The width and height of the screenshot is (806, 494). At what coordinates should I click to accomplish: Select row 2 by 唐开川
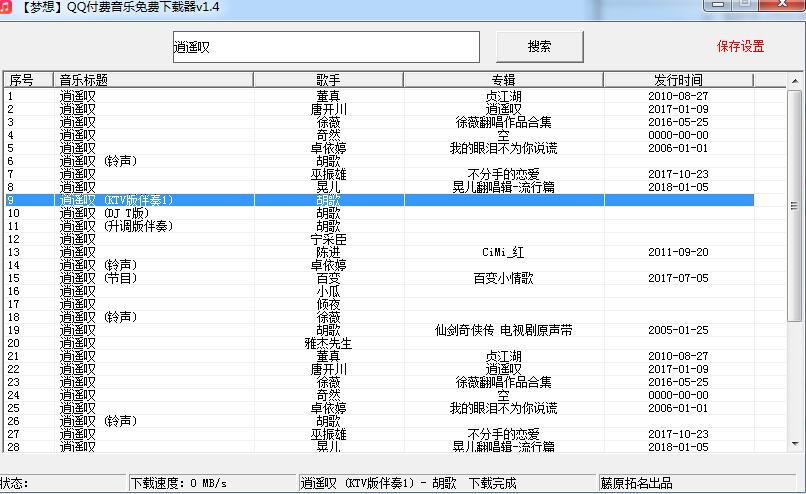pyautogui.click(x=379, y=109)
